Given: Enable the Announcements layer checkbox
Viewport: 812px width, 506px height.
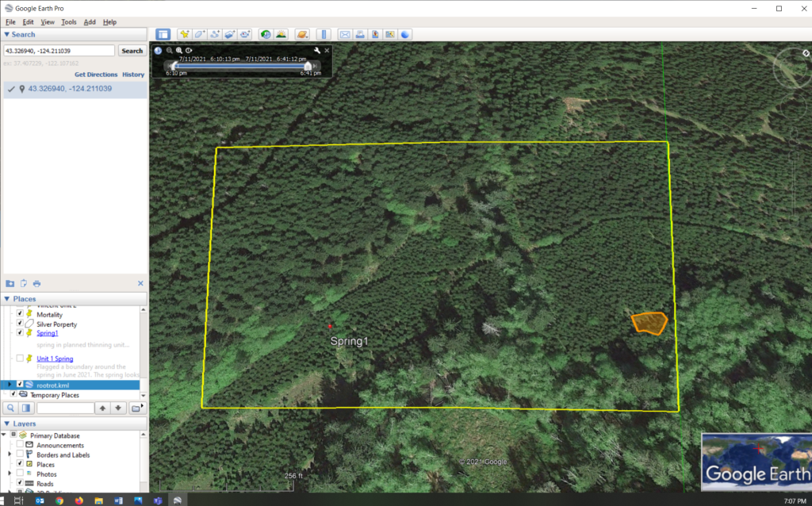Looking at the screenshot, I should (20, 444).
